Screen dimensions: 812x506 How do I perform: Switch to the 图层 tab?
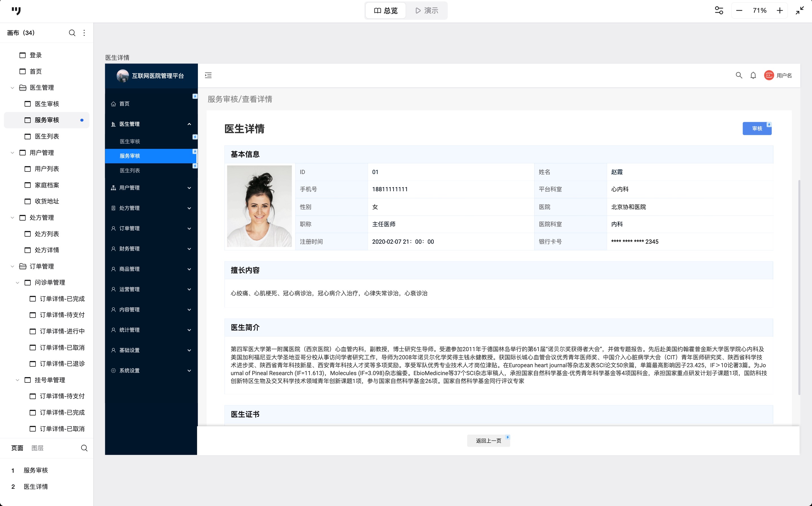point(37,448)
